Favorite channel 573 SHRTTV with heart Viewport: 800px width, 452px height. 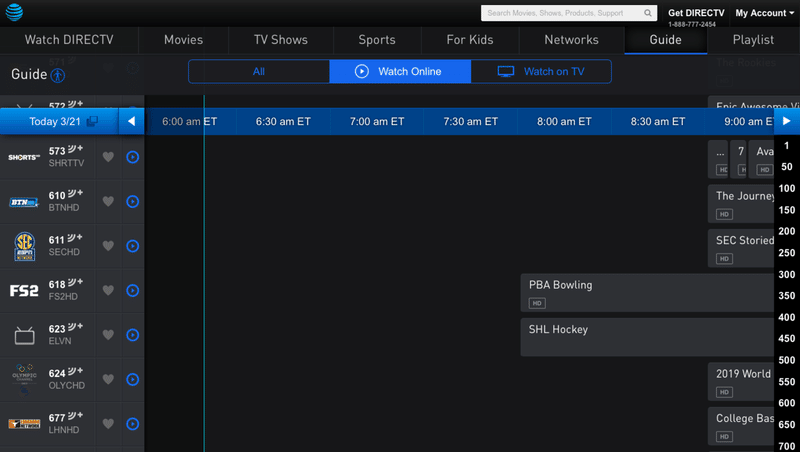[x=108, y=157]
